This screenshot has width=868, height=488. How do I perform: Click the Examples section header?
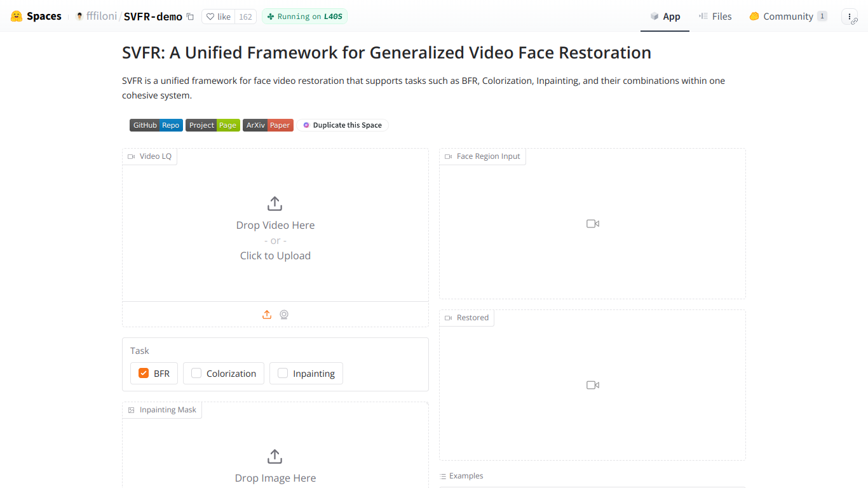tap(461, 476)
